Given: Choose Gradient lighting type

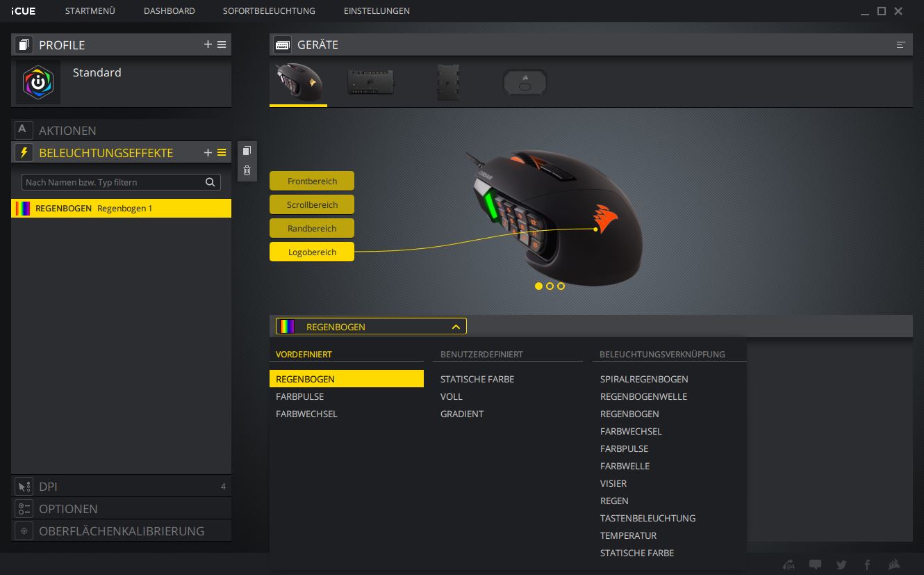Looking at the screenshot, I should pyautogui.click(x=462, y=414).
